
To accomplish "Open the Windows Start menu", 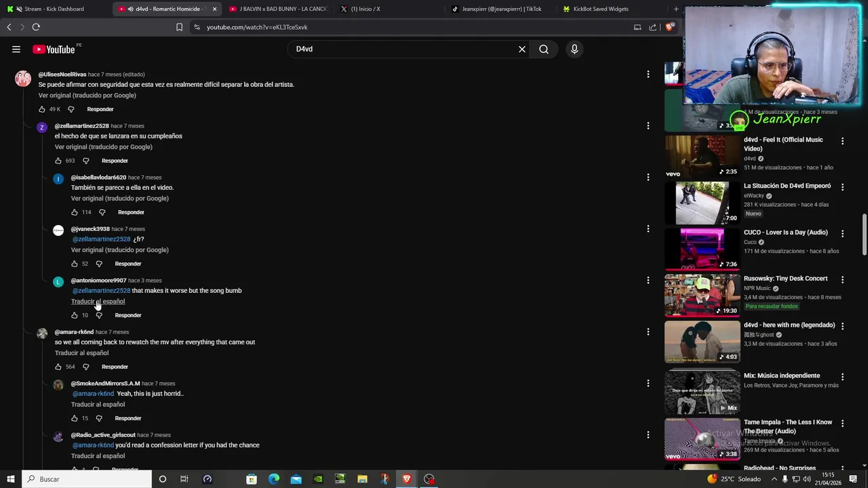I will tap(10, 479).
